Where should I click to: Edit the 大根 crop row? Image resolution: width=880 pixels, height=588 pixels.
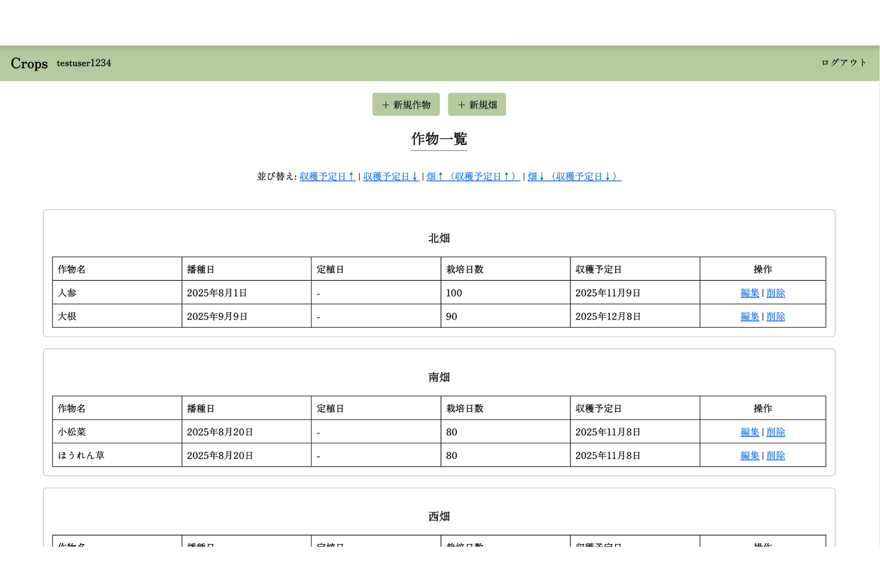pos(749,316)
